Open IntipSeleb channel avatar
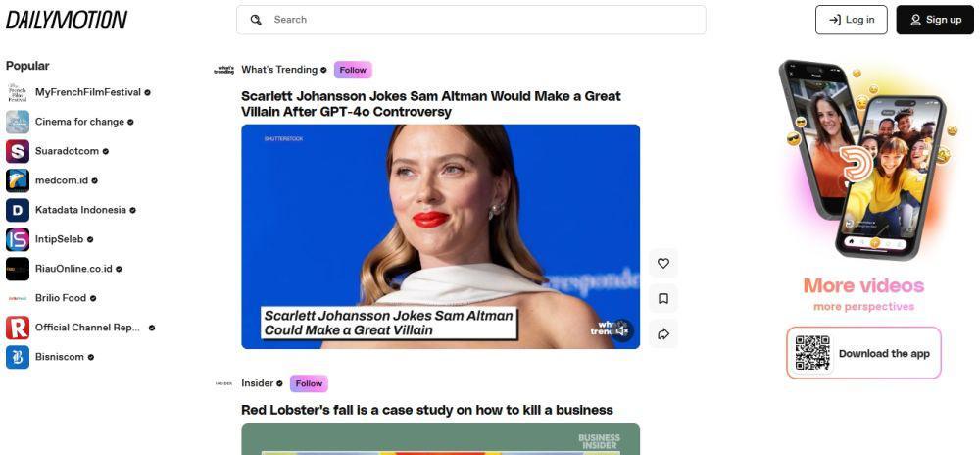The height and width of the screenshot is (455, 980). click(x=18, y=239)
